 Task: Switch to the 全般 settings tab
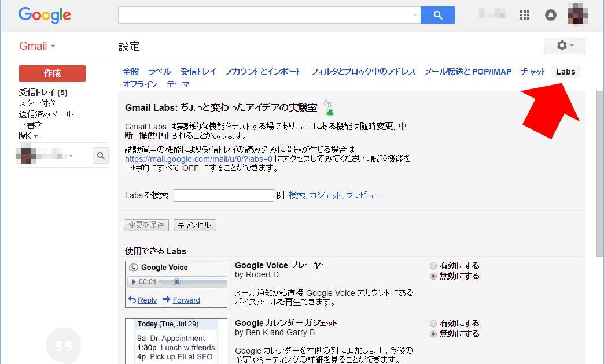click(x=131, y=72)
